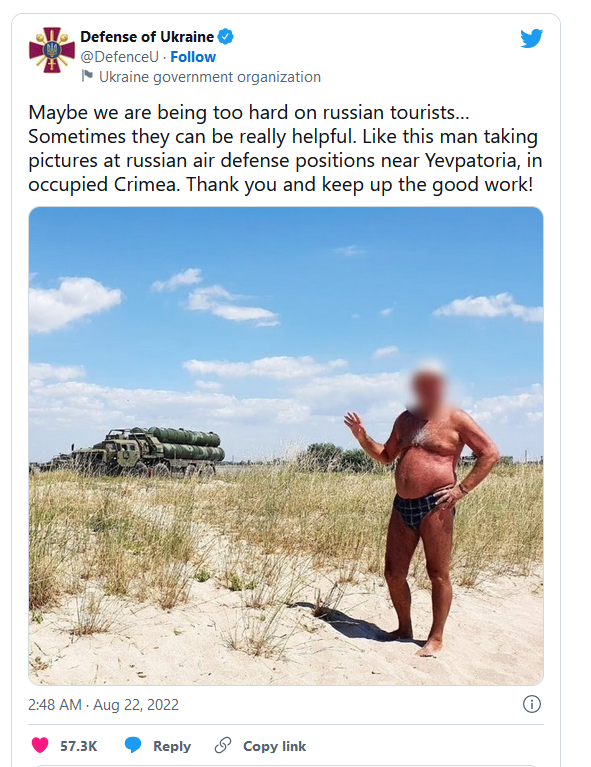Viewport: 591px width, 767px height.
Task: Click the Defense of Ukraine avatar emblem
Action: tap(52, 50)
